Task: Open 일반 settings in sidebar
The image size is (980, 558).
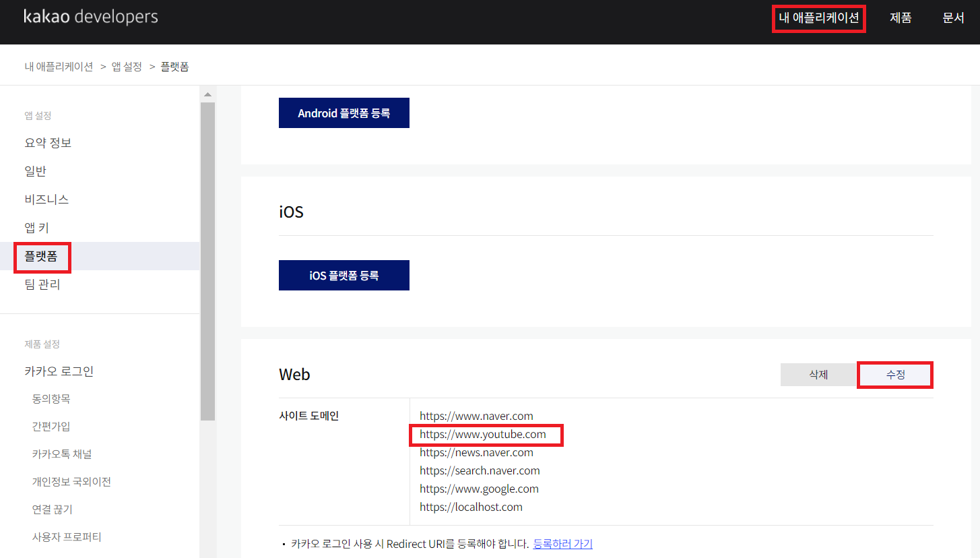Action: point(35,171)
